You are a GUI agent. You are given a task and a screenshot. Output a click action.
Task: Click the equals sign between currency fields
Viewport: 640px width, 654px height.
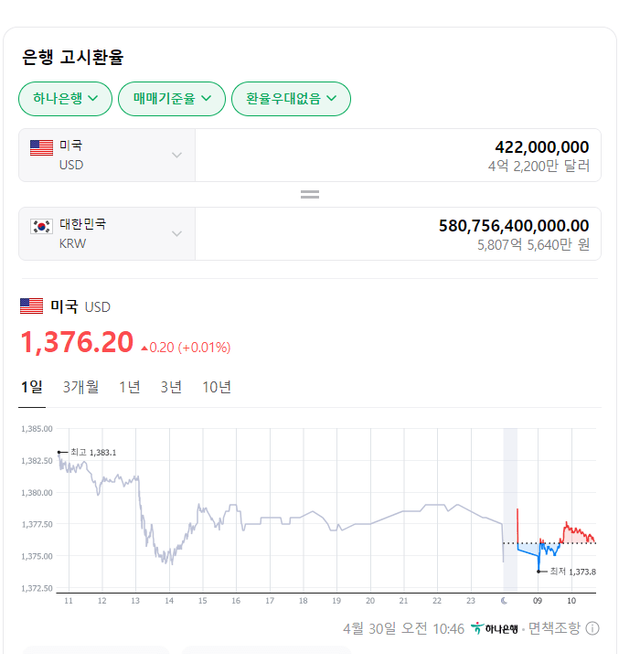tap(310, 194)
